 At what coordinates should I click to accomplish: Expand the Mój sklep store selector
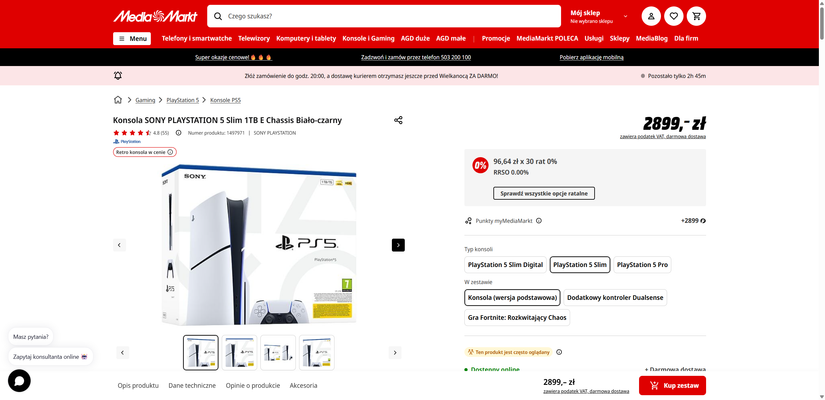pos(599,16)
